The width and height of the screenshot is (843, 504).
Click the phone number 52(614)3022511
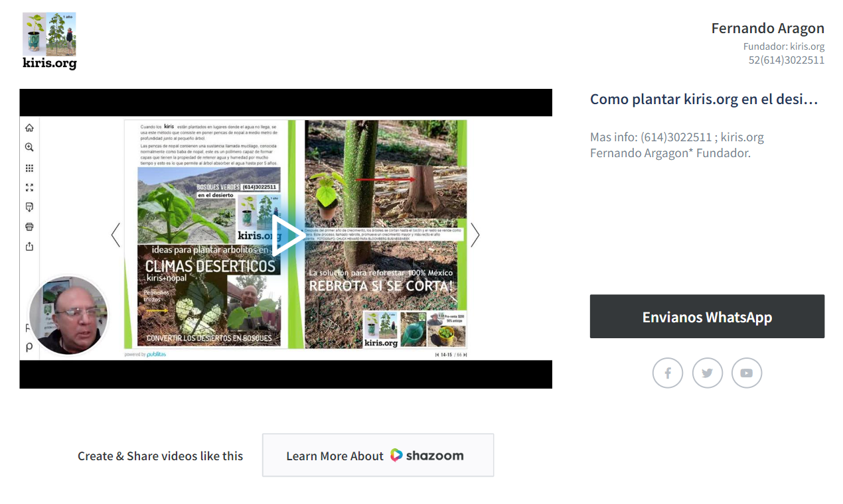787,60
